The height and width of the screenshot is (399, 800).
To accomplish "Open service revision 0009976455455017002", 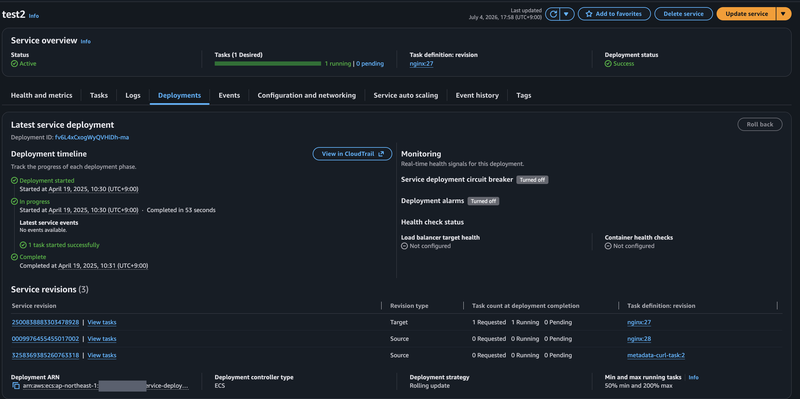I will (45, 339).
